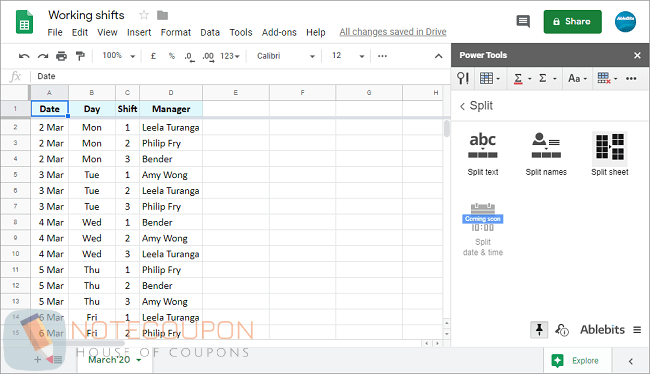Click All changes saved in Drive link
650x374 pixels.
(393, 32)
